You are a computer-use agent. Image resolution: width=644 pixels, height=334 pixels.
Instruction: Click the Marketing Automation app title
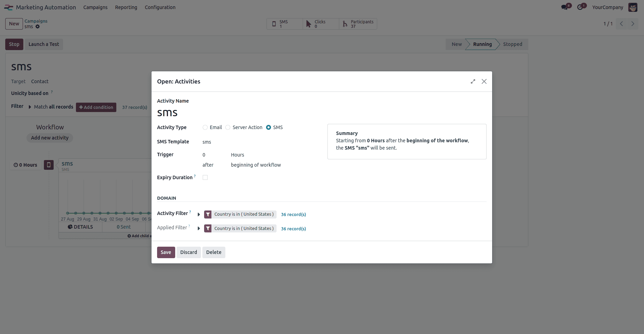click(x=46, y=7)
